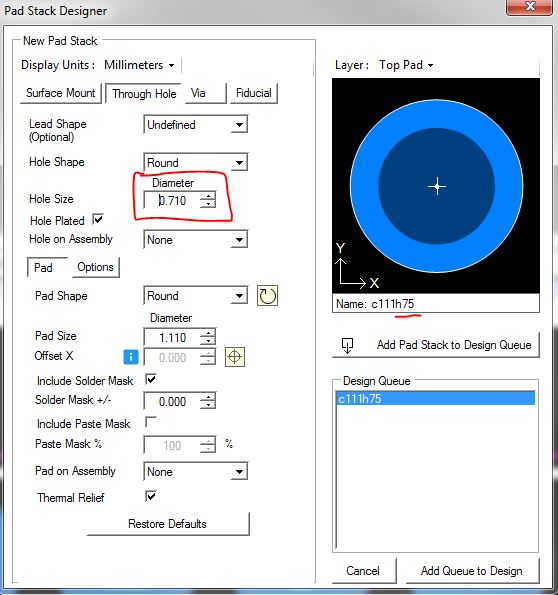Click the Restore Defaults button
Image resolution: width=558 pixels, height=595 pixels.
pyautogui.click(x=168, y=524)
